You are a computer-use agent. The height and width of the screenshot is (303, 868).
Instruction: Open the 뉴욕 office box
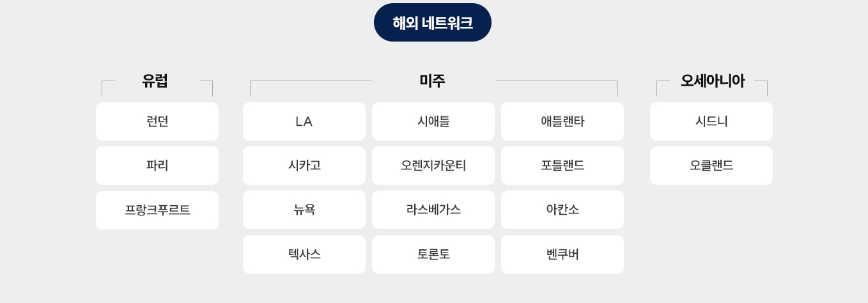coord(304,210)
